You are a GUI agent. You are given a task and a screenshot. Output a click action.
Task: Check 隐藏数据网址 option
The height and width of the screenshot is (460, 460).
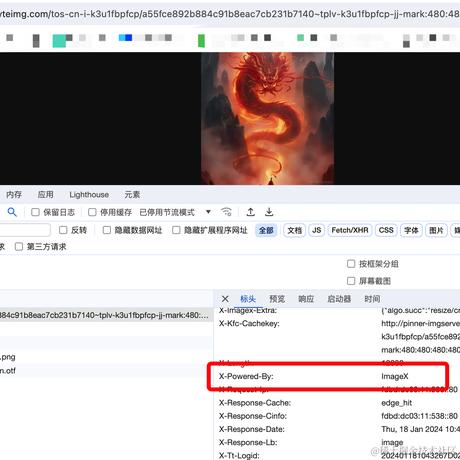click(x=107, y=230)
